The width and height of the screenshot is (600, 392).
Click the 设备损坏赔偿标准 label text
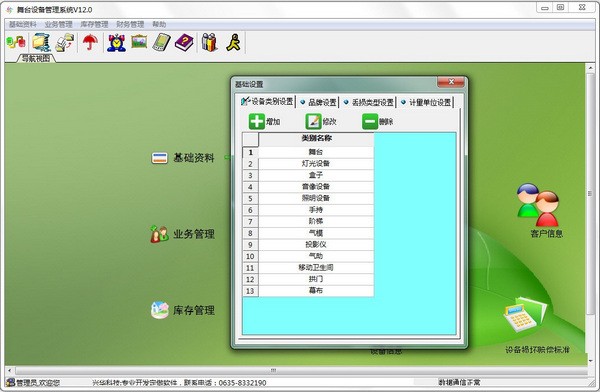(538, 350)
